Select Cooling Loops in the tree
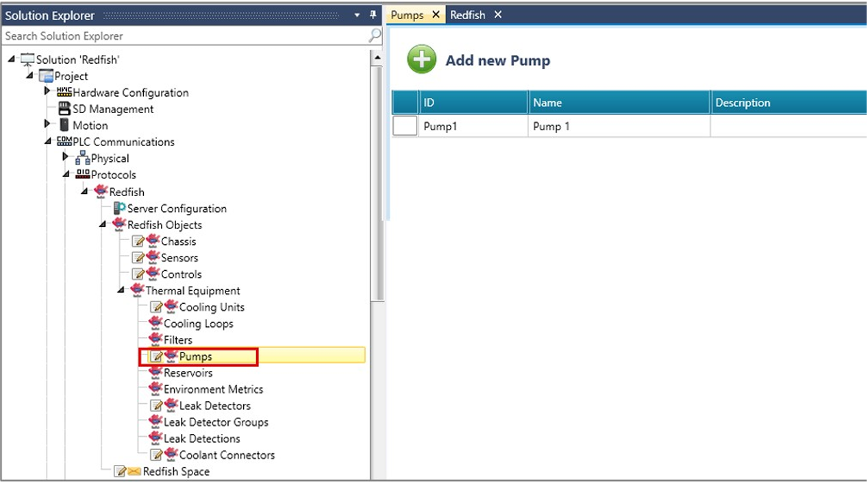 (198, 324)
